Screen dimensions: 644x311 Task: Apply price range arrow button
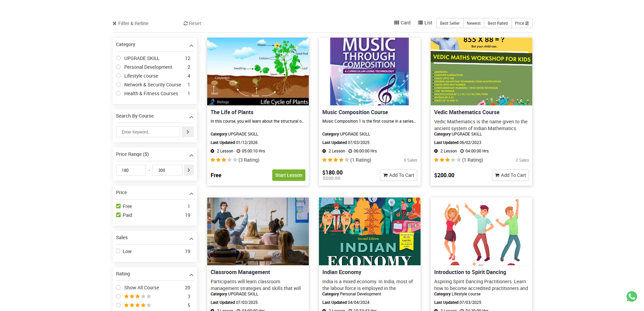pos(189,170)
